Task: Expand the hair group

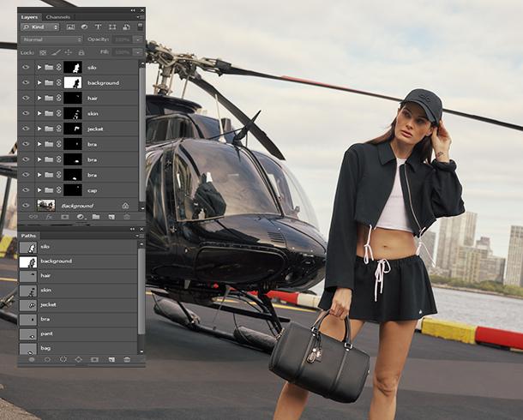Action: tap(39, 98)
